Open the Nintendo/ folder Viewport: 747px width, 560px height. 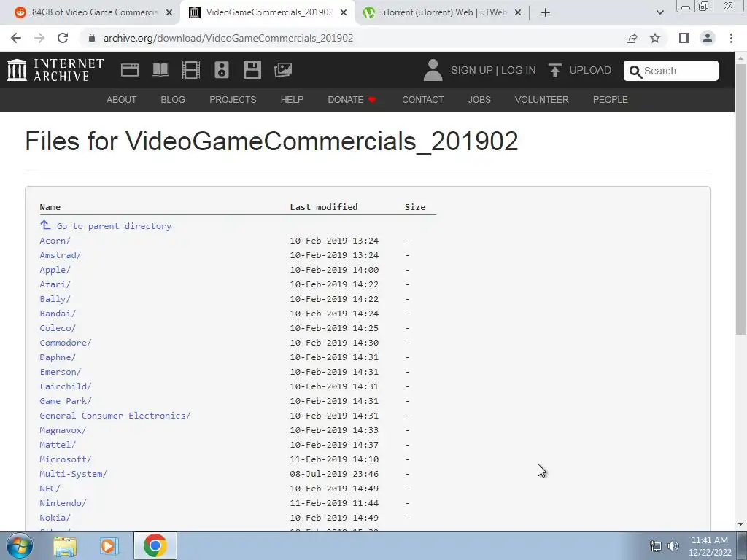coord(63,503)
